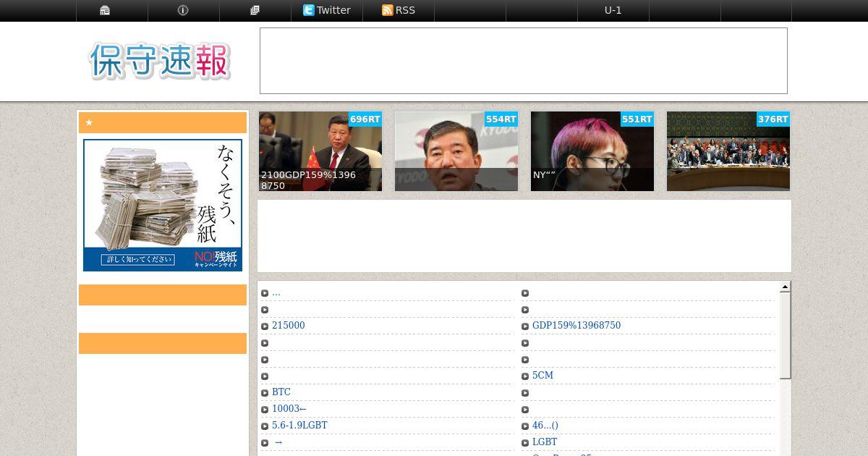Open the headline link '215000'

tap(288, 326)
